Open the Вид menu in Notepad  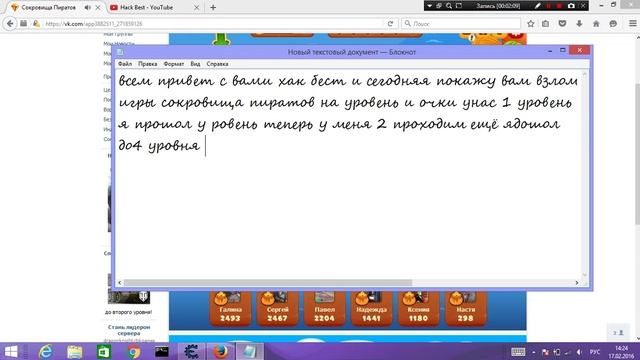click(195, 64)
